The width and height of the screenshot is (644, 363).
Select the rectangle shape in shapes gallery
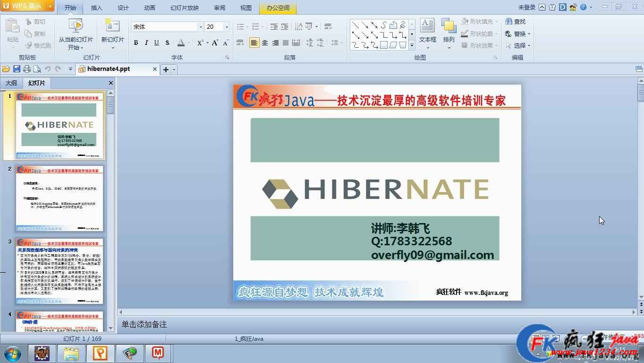[x=384, y=45]
